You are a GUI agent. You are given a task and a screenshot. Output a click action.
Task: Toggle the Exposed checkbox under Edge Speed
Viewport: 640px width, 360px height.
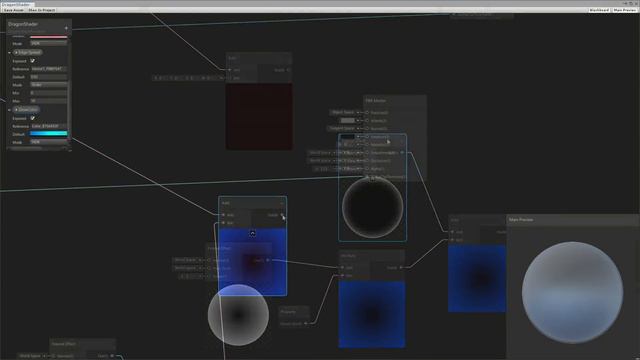(x=33, y=61)
